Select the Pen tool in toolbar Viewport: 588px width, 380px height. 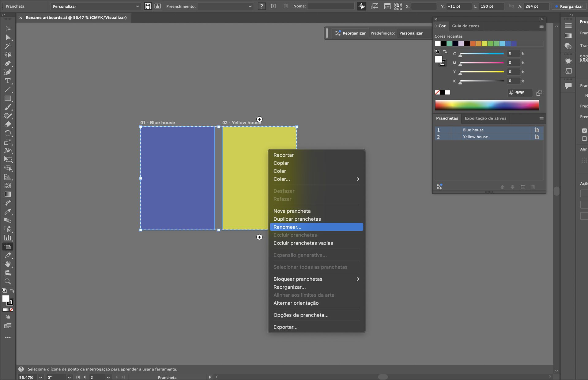pyautogui.click(x=8, y=63)
